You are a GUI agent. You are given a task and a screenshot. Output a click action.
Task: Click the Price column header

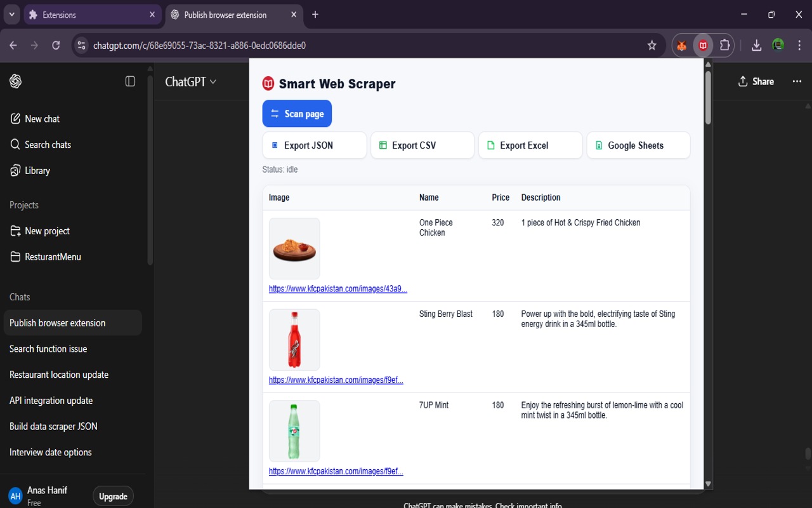[x=501, y=197]
